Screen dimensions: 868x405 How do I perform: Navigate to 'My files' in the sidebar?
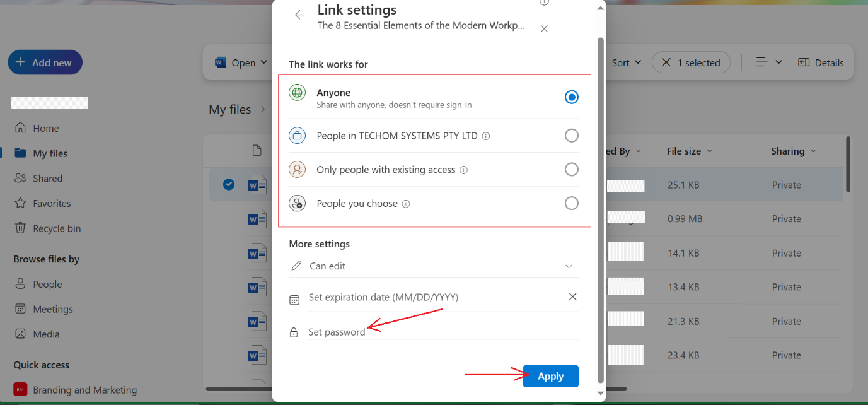(49, 153)
